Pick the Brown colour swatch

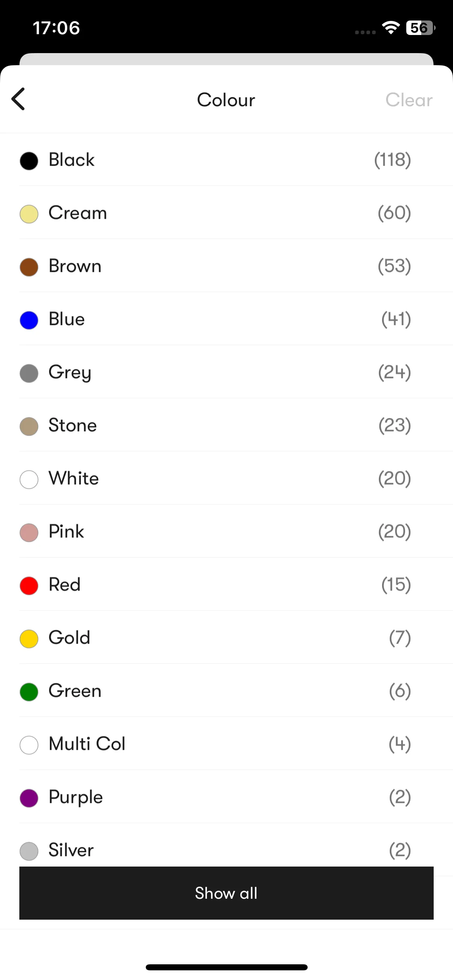29,267
